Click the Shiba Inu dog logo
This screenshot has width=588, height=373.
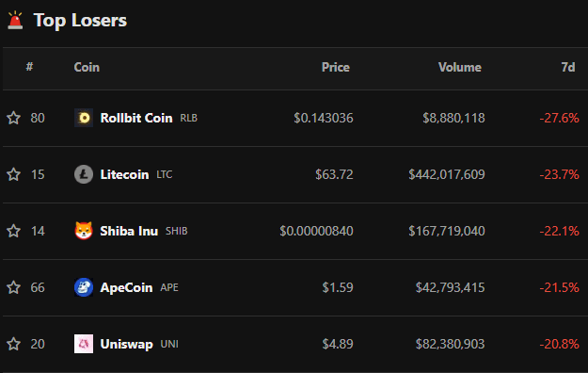tap(84, 231)
